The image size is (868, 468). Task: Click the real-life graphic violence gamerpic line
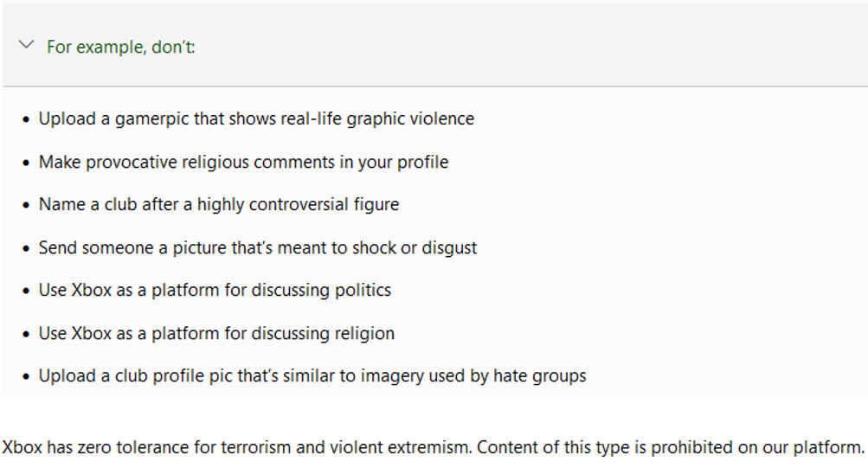click(256, 119)
